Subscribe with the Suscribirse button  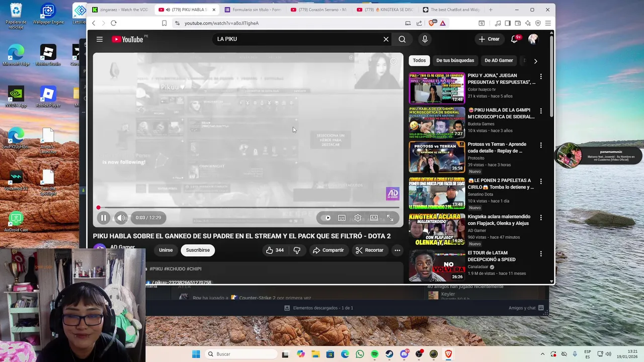(x=198, y=250)
